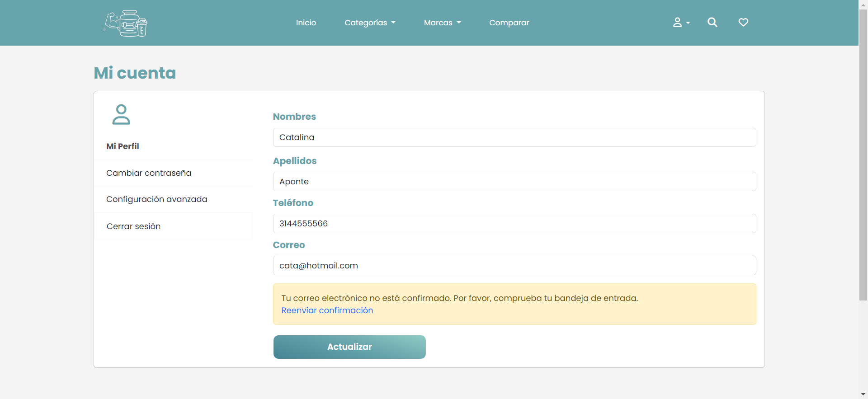Click the profile avatar icon in sidebar
Screen dimensions: 868x399
121,114
